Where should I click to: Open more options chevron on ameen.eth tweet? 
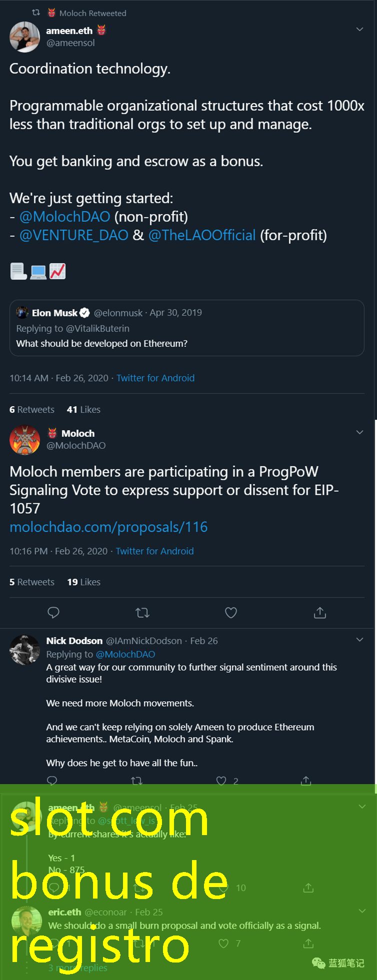[x=359, y=29]
